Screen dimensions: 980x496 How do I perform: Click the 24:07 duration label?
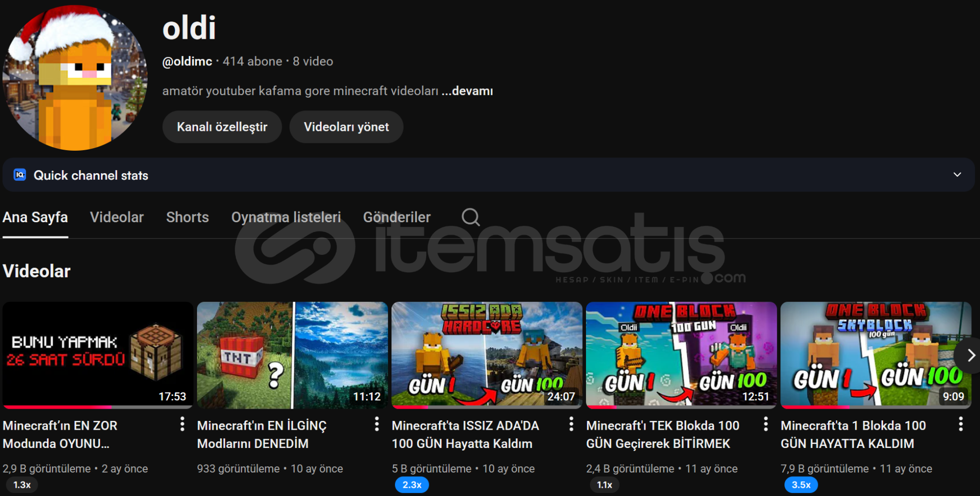pos(561,396)
